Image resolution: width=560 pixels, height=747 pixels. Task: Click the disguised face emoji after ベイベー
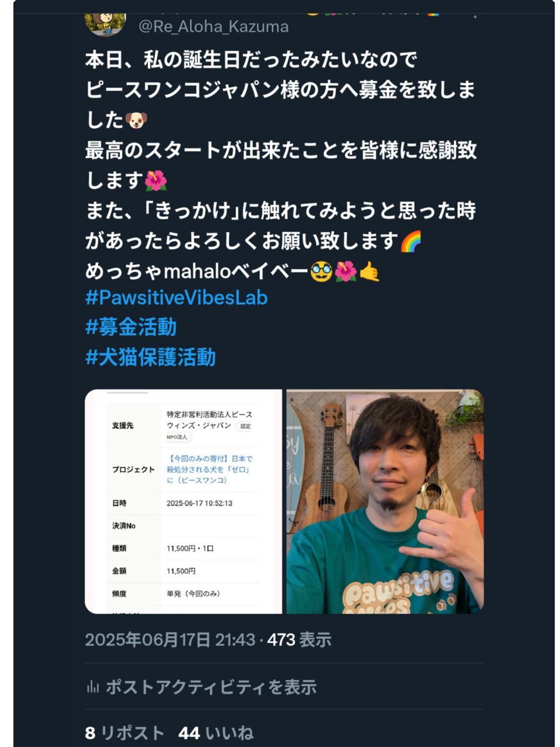pyautogui.click(x=321, y=270)
